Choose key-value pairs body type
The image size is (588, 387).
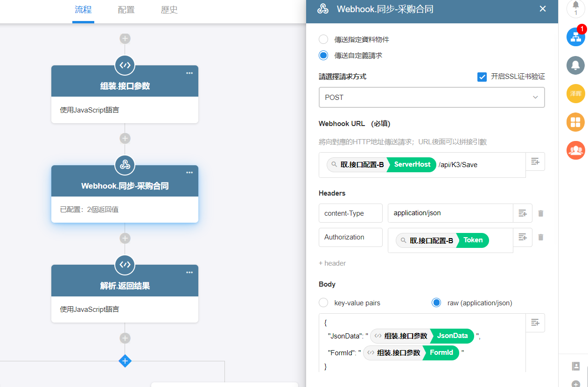[x=323, y=303]
